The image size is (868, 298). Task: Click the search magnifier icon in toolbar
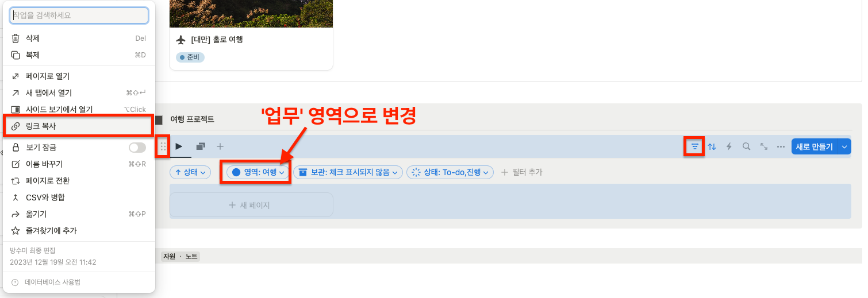(x=746, y=146)
